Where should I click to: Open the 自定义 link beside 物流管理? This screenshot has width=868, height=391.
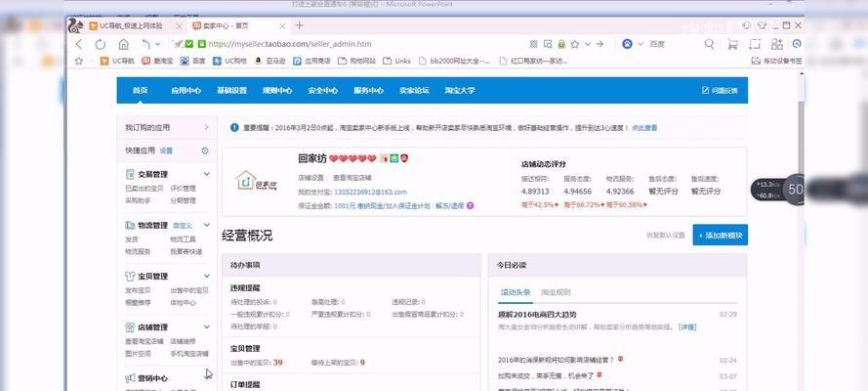183,226
